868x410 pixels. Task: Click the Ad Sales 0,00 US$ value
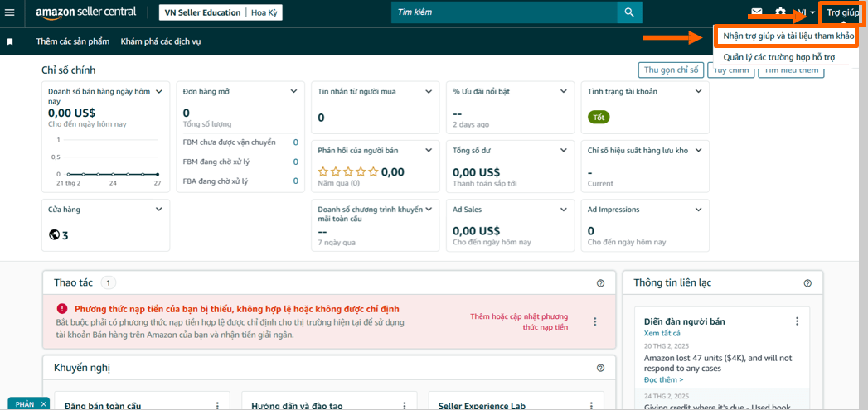pyautogui.click(x=476, y=231)
